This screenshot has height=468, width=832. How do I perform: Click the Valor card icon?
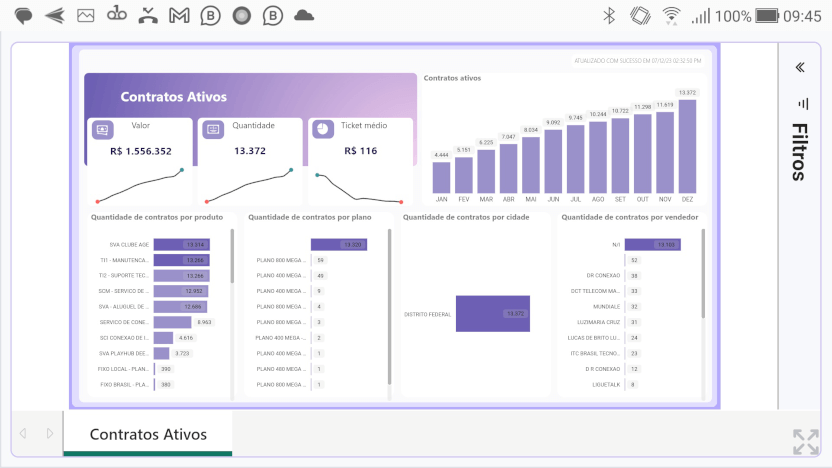(102, 130)
